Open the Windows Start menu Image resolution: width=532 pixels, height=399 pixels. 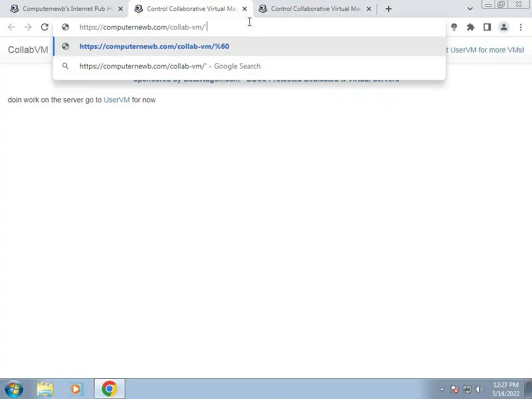coord(14,389)
